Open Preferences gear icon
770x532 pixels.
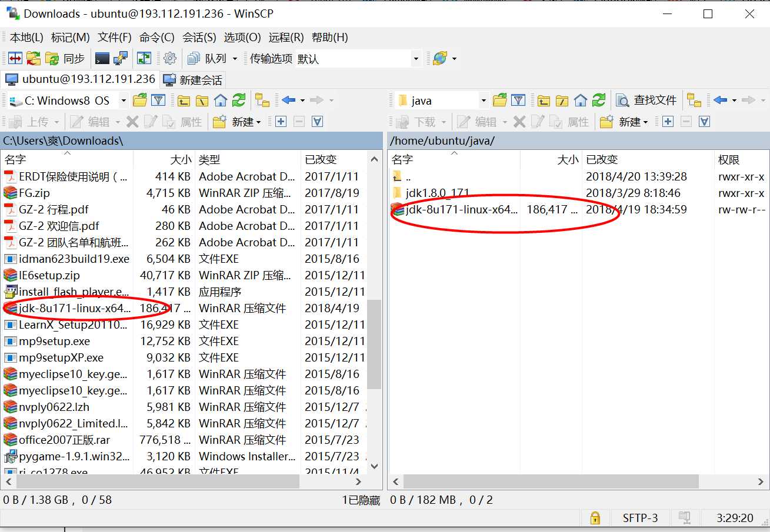(170, 58)
